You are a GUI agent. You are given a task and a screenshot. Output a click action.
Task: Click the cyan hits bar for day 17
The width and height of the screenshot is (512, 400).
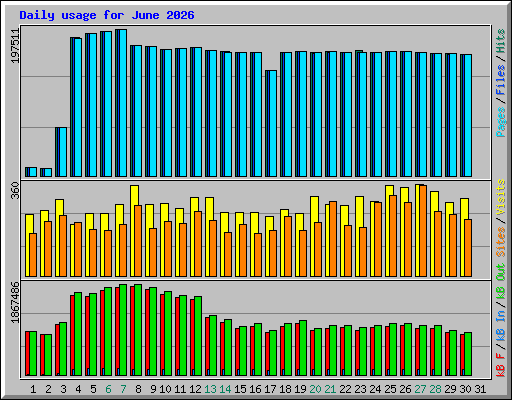(273, 123)
